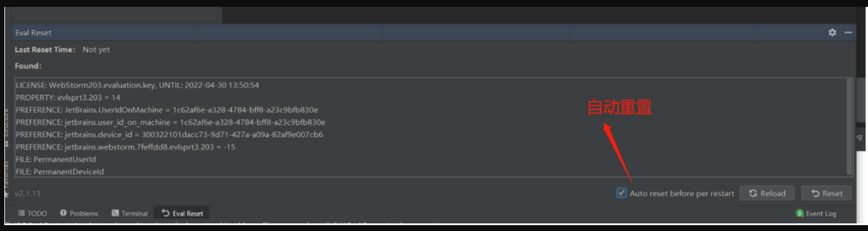Open the Problems tool window tab
868x231 pixels.
tap(79, 213)
